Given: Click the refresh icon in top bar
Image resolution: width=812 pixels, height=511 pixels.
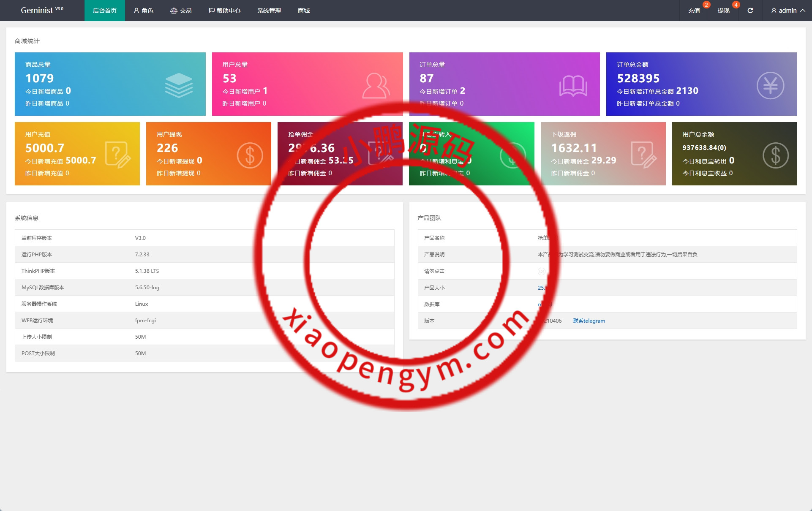Looking at the screenshot, I should click(x=750, y=11).
